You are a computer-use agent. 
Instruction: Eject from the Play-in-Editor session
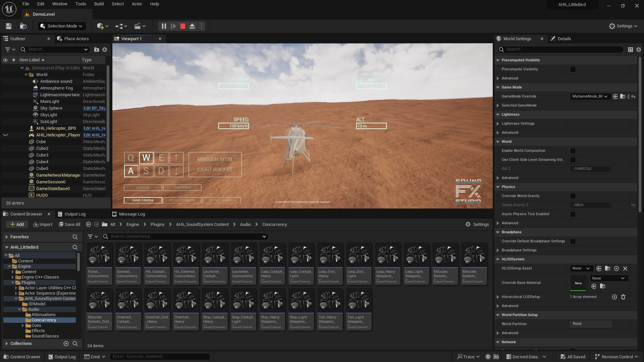coord(192,26)
